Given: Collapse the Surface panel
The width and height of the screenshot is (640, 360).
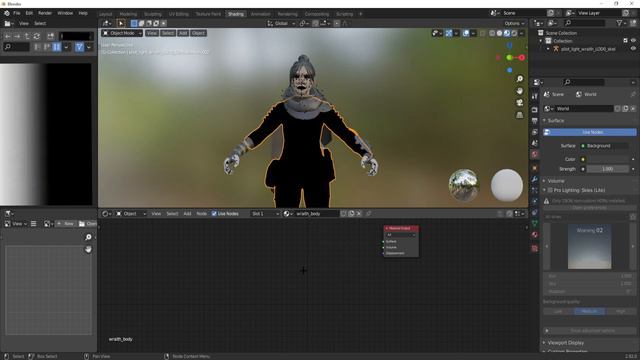Looking at the screenshot, I should tap(556, 121).
